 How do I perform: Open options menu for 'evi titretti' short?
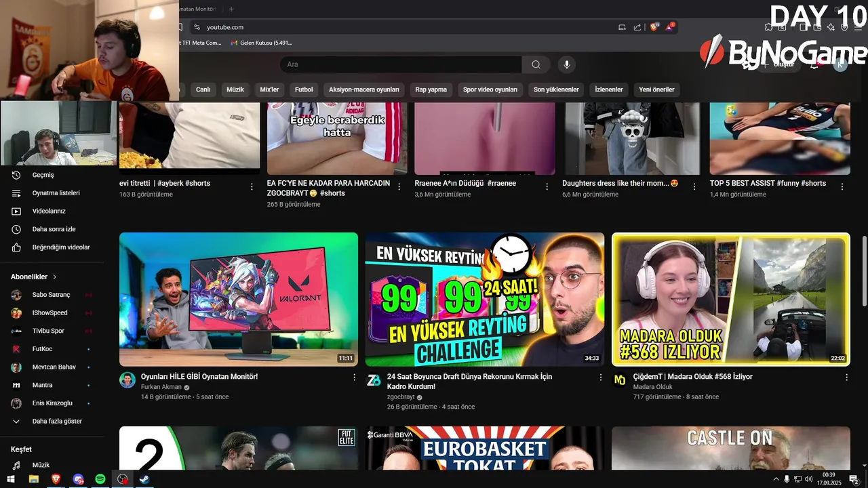coord(252,186)
